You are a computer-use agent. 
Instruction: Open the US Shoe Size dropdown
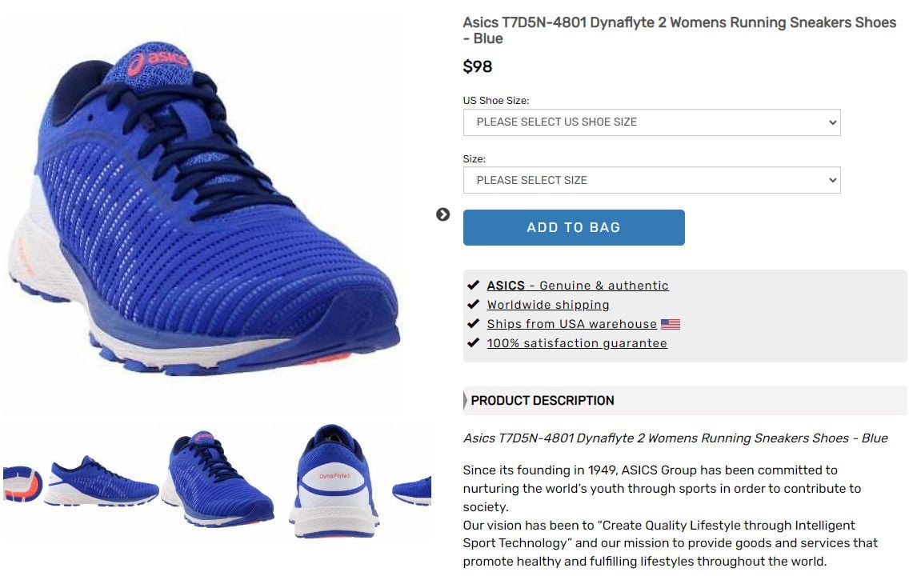pos(651,122)
